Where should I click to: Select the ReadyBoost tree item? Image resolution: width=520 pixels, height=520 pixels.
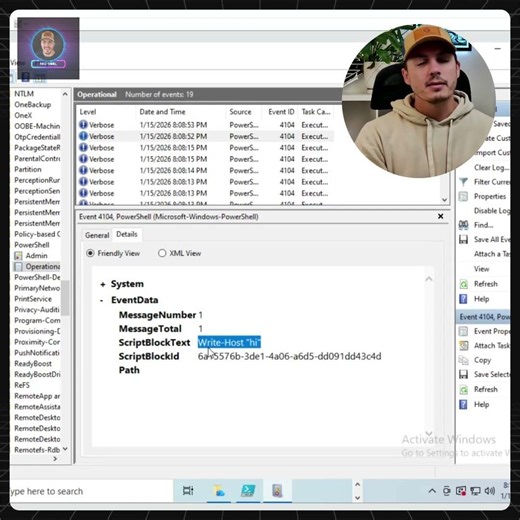click(x=33, y=364)
